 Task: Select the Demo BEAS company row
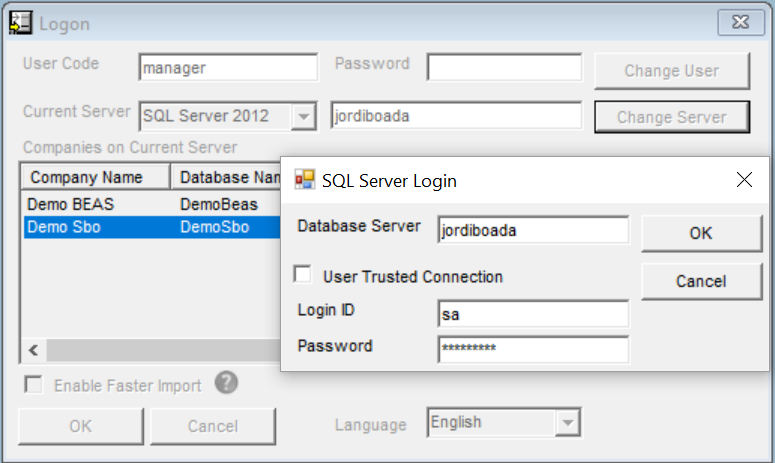[x=152, y=204]
